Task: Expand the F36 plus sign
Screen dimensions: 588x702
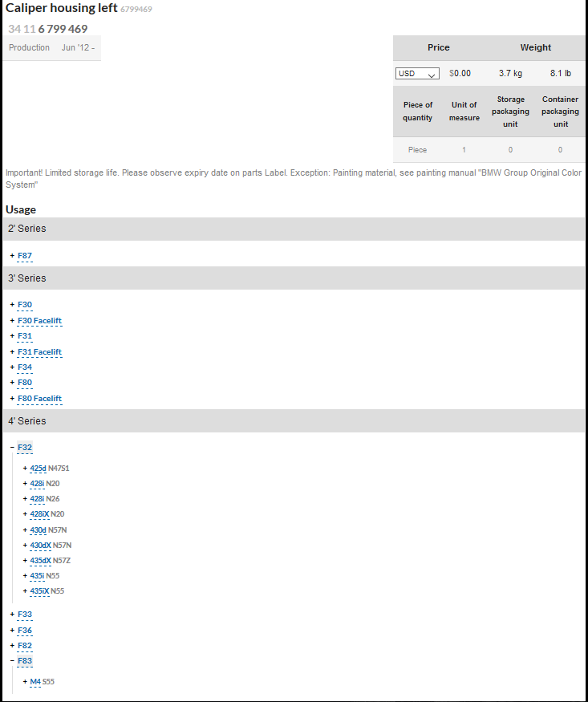Action: pyautogui.click(x=12, y=631)
